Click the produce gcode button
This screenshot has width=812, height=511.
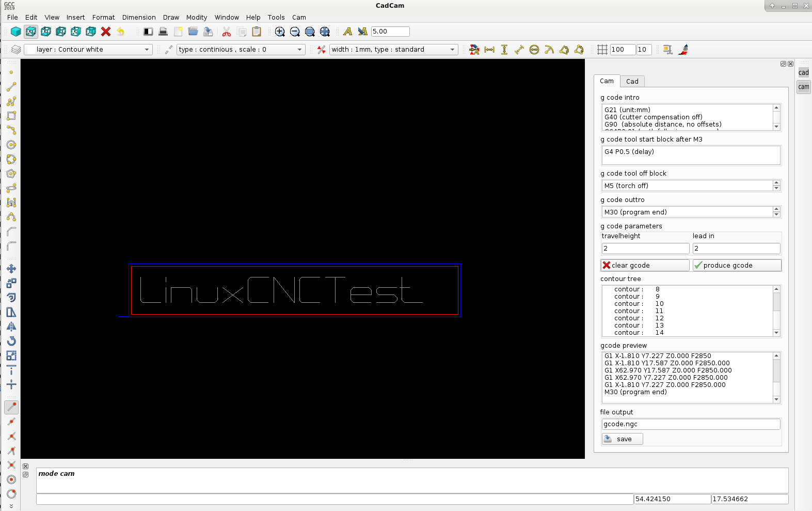[x=737, y=265]
